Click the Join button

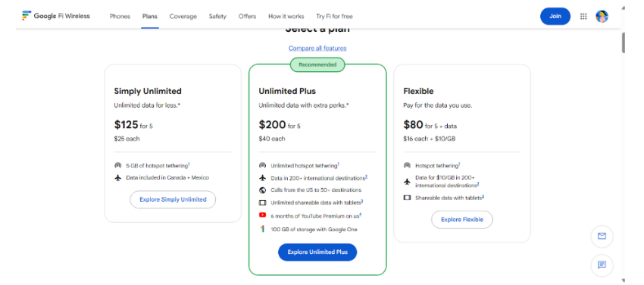(555, 17)
